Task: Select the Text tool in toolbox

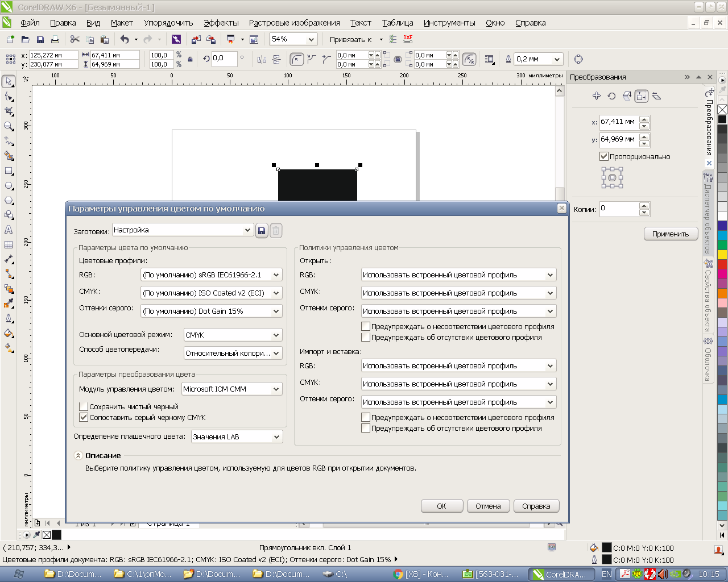Action: coord(9,230)
